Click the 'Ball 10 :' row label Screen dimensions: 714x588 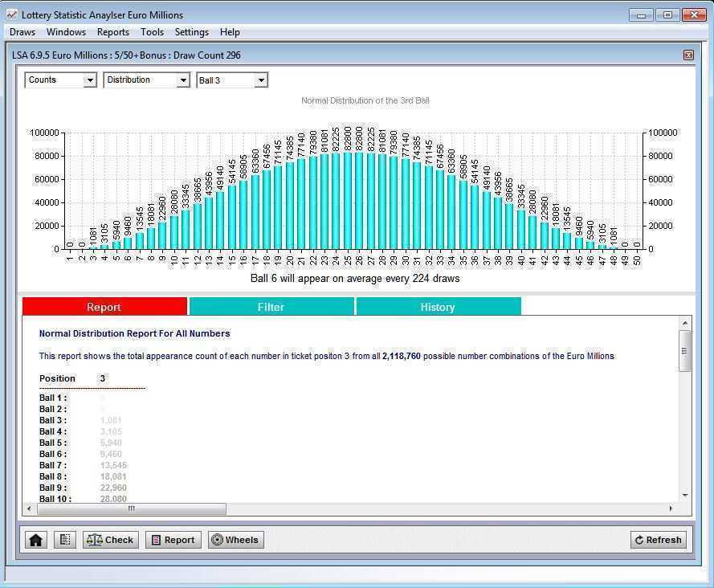point(55,499)
